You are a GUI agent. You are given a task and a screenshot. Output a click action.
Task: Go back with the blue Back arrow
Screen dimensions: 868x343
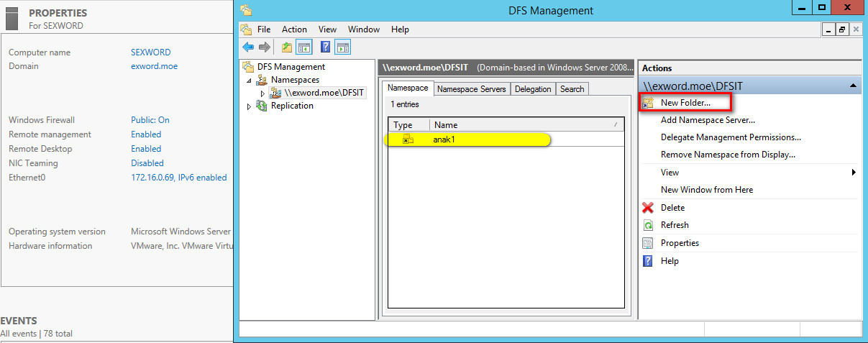tap(248, 47)
